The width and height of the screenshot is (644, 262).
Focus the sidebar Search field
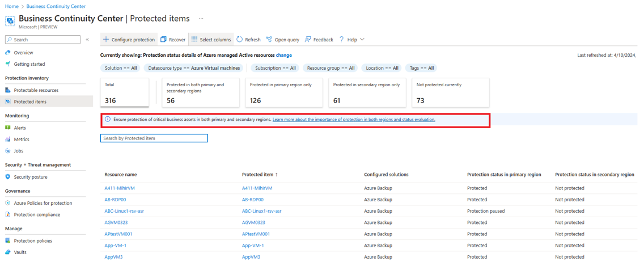pyautogui.click(x=43, y=40)
